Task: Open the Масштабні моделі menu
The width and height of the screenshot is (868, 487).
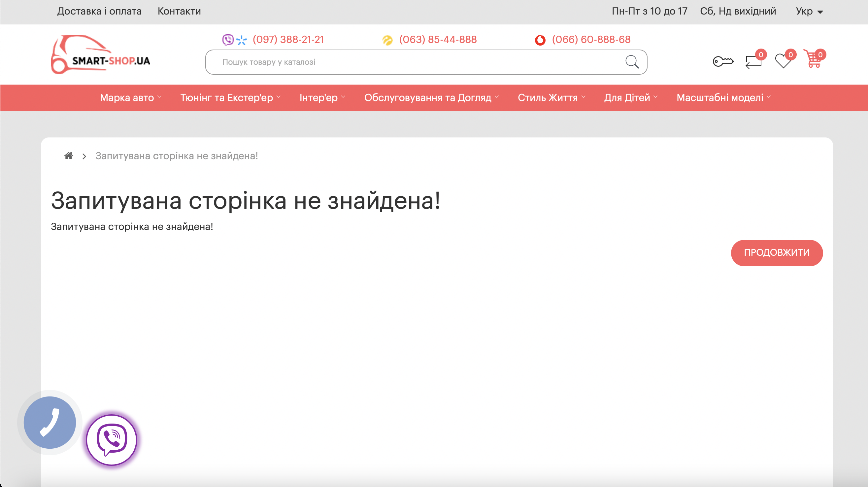Action: [x=723, y=98]
